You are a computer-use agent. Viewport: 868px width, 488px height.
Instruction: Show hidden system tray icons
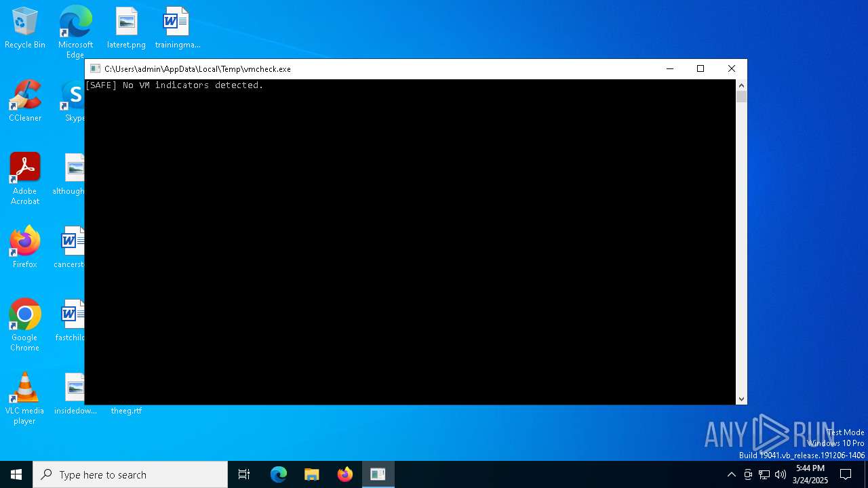click(x=731, y=474)
